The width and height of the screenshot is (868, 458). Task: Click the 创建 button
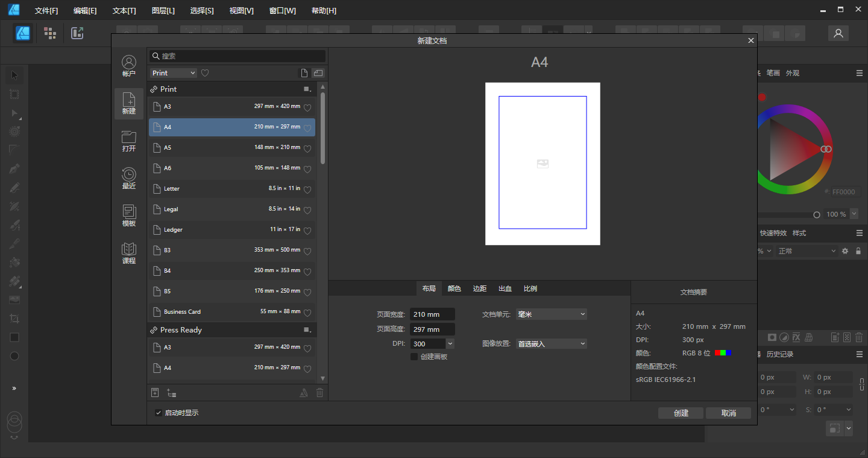pyautogui.click(x=681, y=413)
